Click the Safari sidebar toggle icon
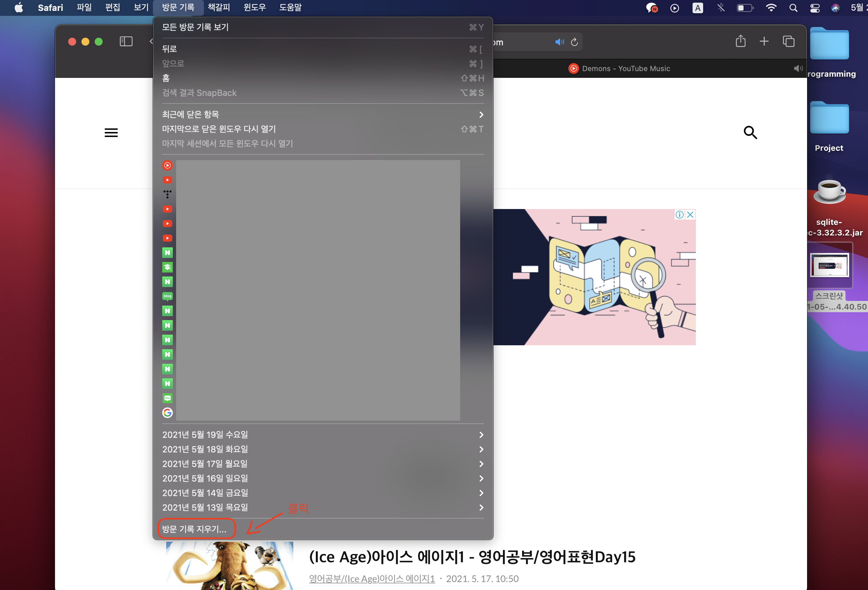Screen dimensions: 868x590 click(x=126, y=41)
